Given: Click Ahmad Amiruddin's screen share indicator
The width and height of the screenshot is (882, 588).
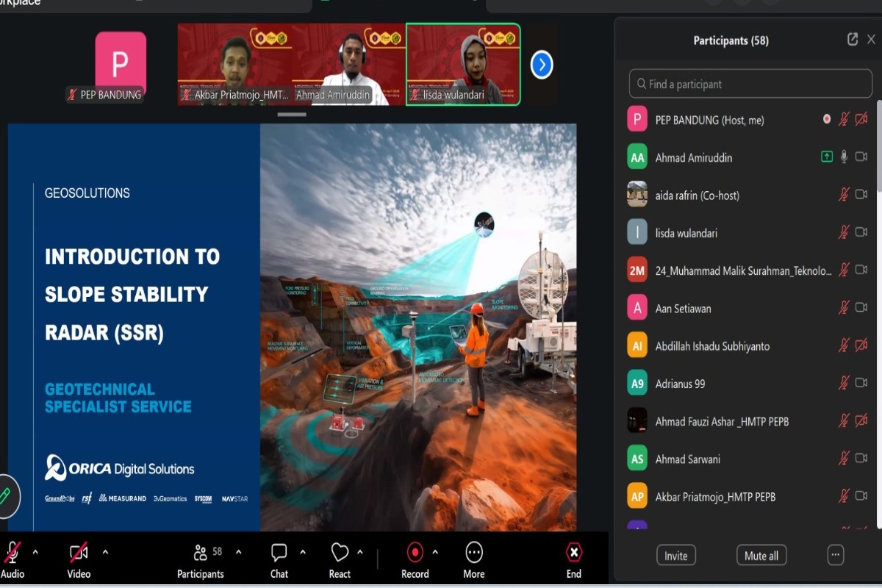Looking at the screenshot, I should coord(827,157).
